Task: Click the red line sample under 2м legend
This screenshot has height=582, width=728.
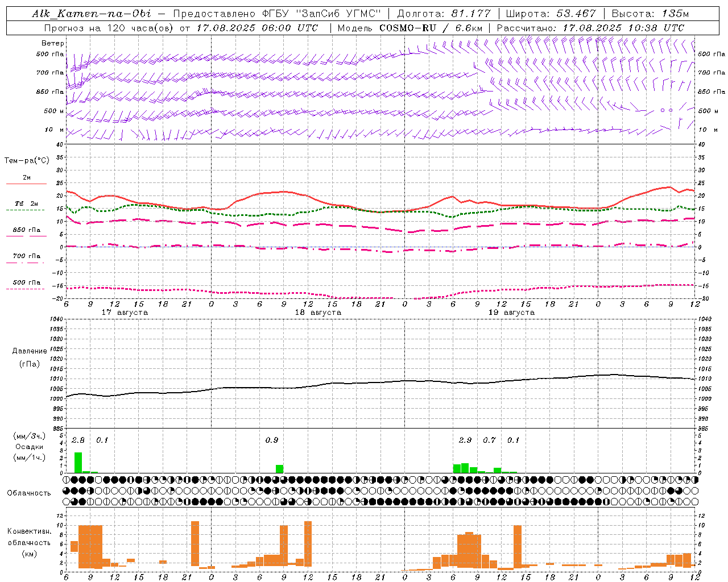Action: 26,184
